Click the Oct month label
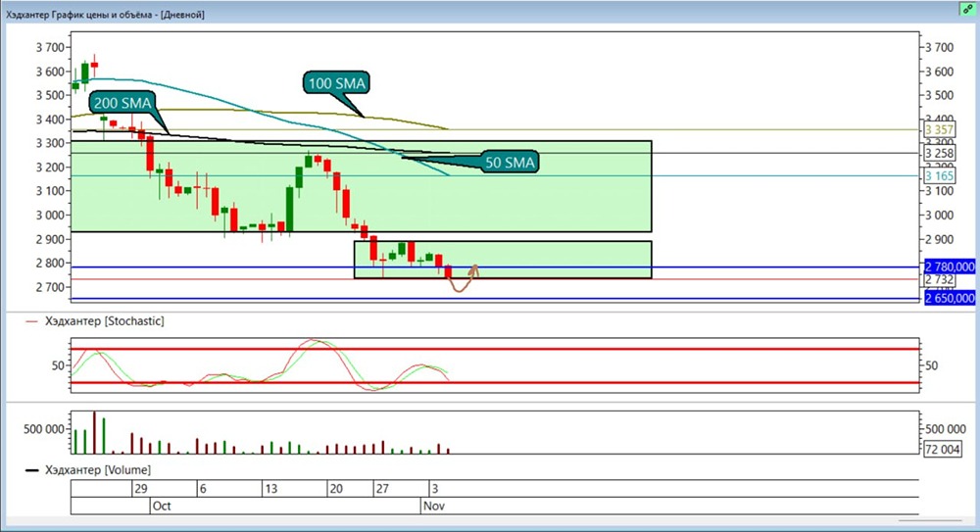This screenshot has width=980, height=532. click(x=162, y=506)
